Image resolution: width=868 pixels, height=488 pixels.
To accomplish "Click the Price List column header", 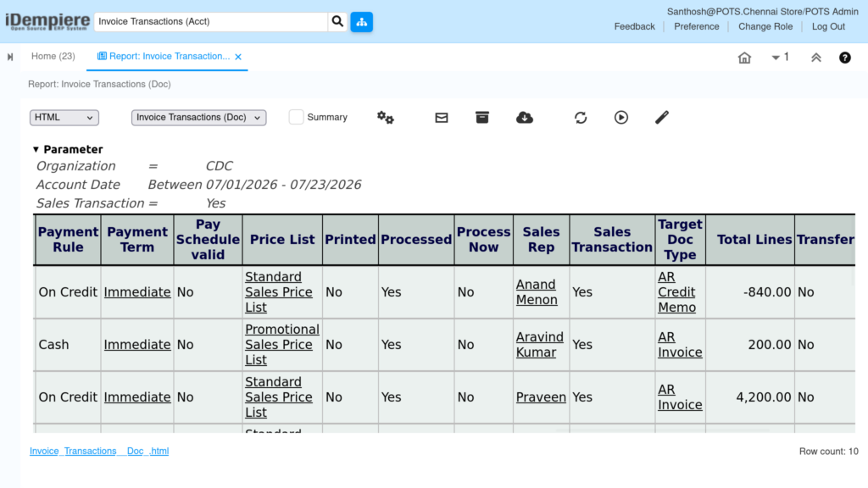I will pos(282,240).
